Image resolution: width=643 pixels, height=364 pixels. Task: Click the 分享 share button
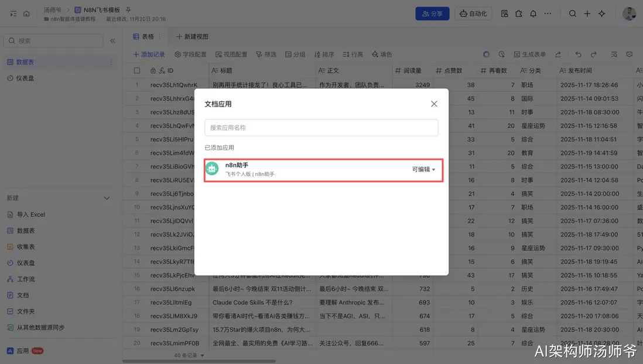coord(432,13)
